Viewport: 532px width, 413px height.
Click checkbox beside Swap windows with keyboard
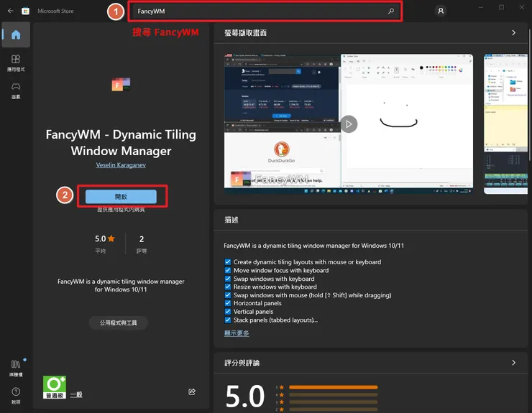(228, 279)
